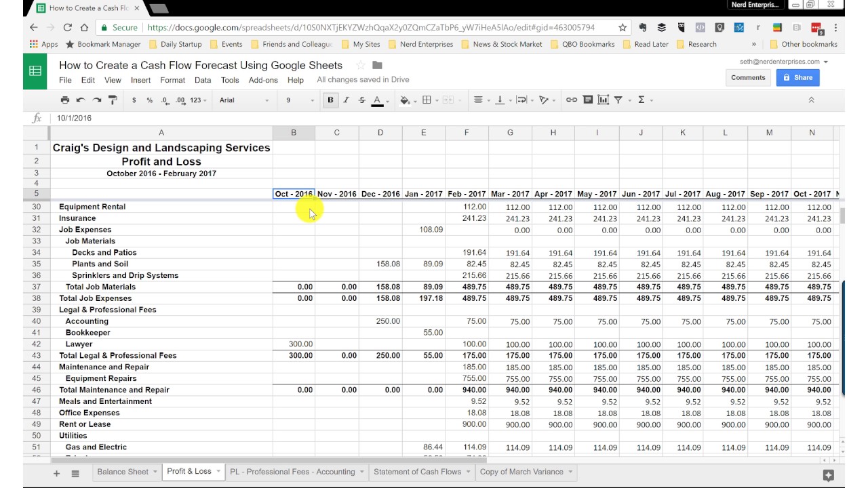Open the font size 9 dropdown

pyautogui.click(x=299, y=100)
